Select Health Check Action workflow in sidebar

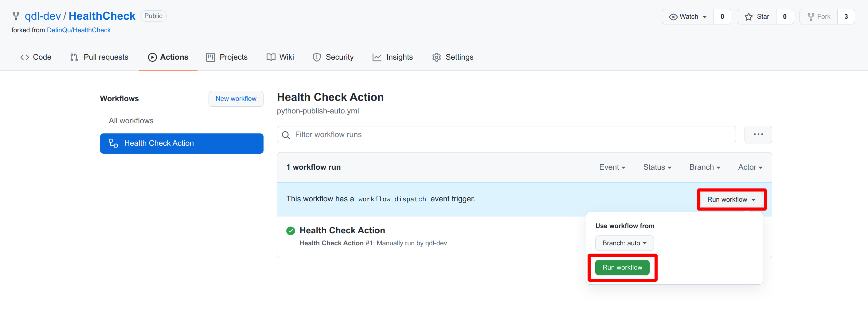[182, 143]
